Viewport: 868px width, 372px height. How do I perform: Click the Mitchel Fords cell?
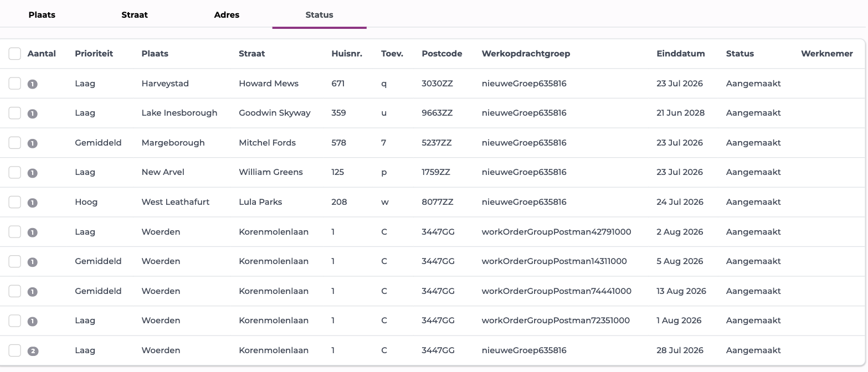267,143
